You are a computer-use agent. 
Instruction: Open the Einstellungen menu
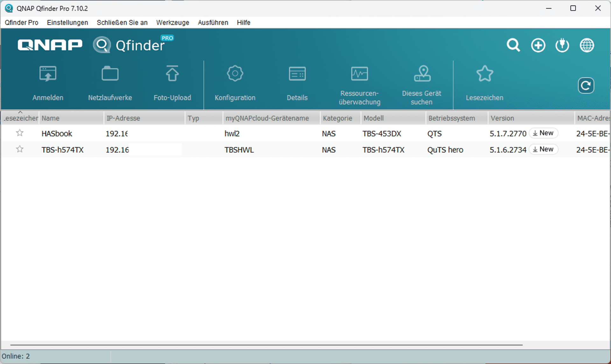click(67, 23)
